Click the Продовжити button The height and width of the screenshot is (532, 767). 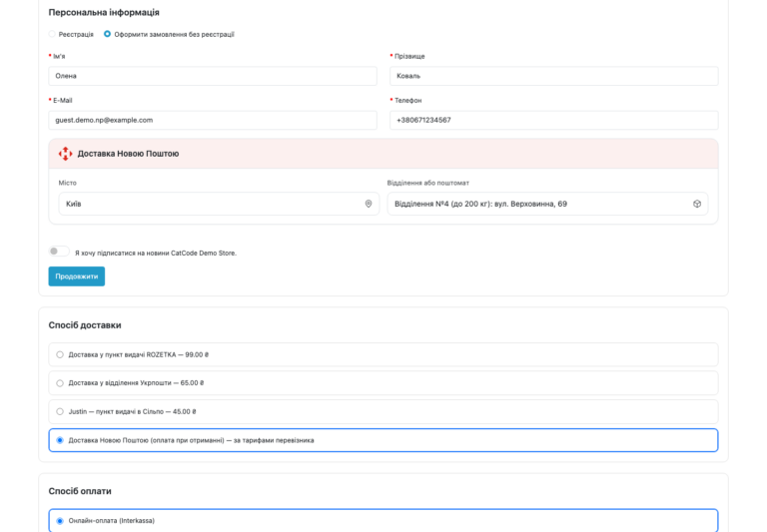pyautogui.click(x=76, y=276)
